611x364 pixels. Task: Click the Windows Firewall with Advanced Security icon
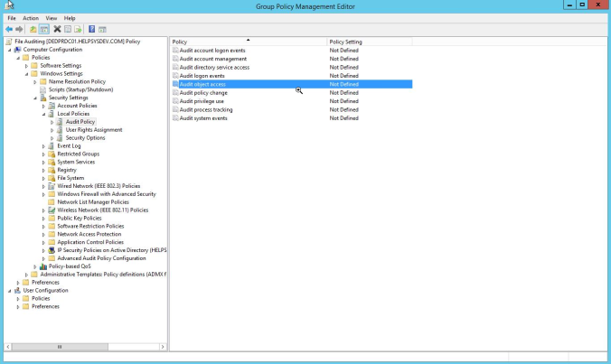52,193
